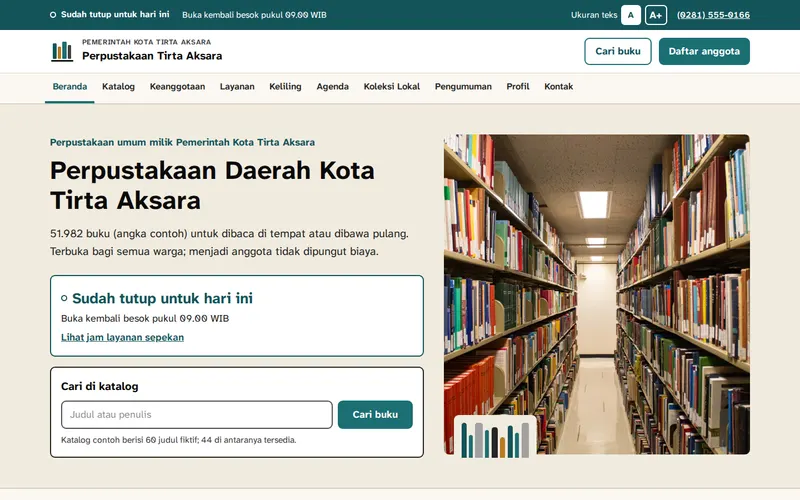The image size is (800, 500).
Task: Click Cari buku button in catalog search
Action: pyautogui.click(x=375, y=414)
